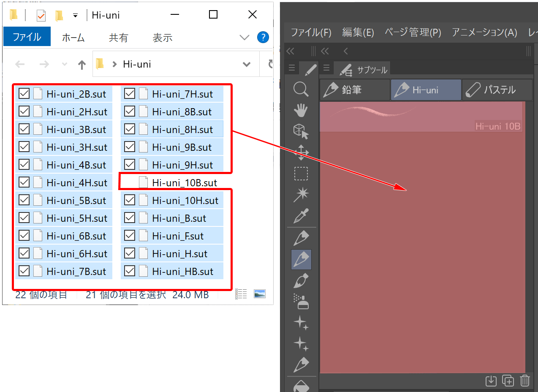Uncheck the Hi-uni_8H.sut checkbox
Image resolution: width=538 pixels, height=392 pixels.
point(130,129)
